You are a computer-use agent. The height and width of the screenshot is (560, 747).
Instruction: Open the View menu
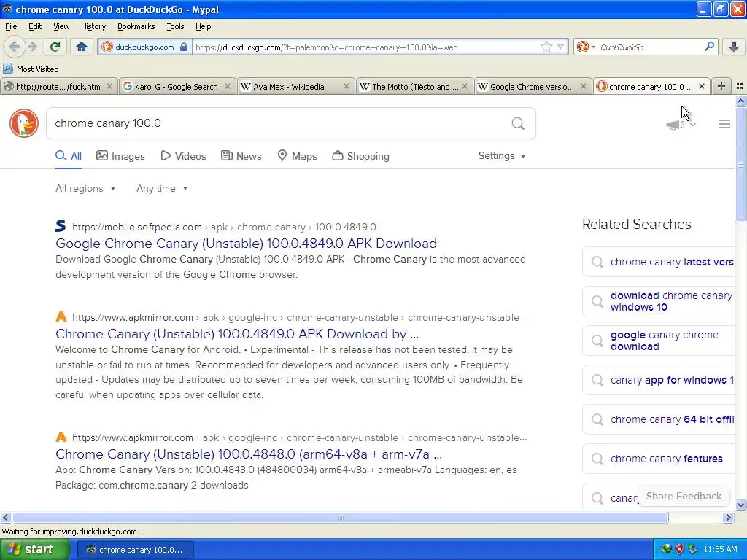click(61, 26)
